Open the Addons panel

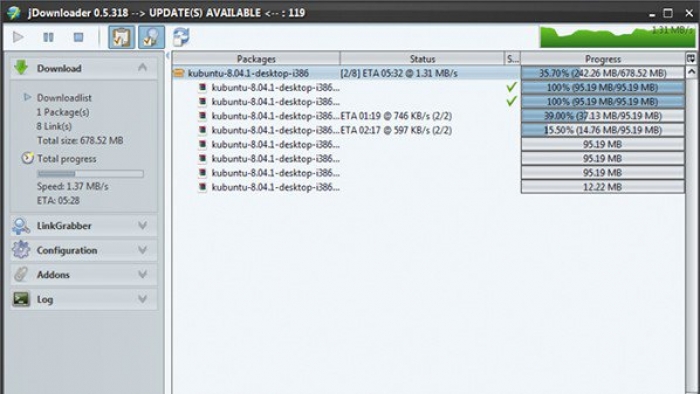pos(53,275)
